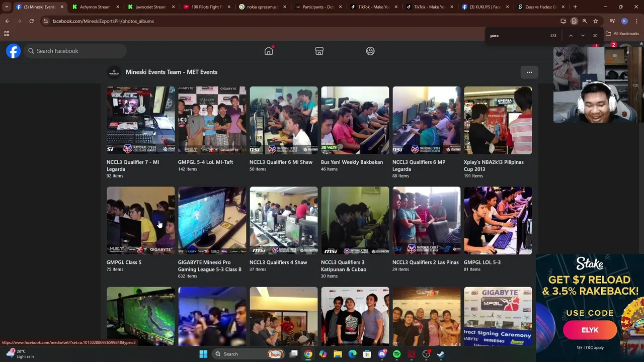Open the apps grid in bookmarks bar

click(x=7, y=34)
